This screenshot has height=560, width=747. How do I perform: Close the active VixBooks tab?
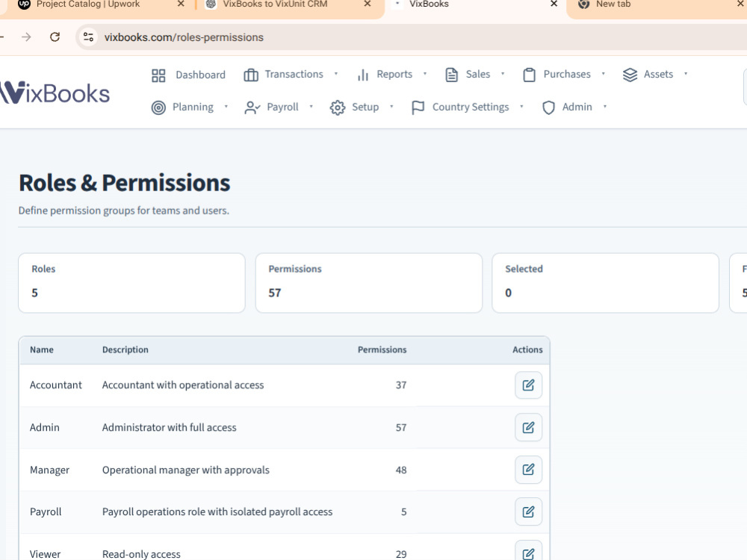[554, 4]
